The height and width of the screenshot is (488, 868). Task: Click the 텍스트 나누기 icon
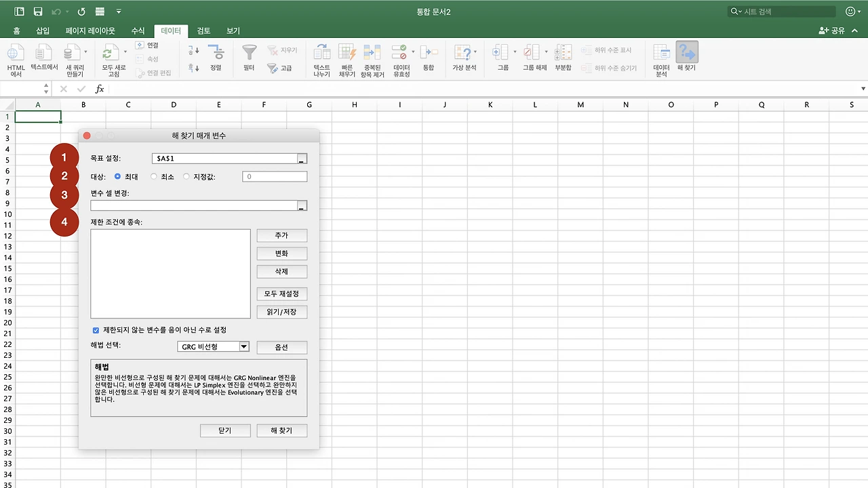pyautogui.click(x=321, y=53)
